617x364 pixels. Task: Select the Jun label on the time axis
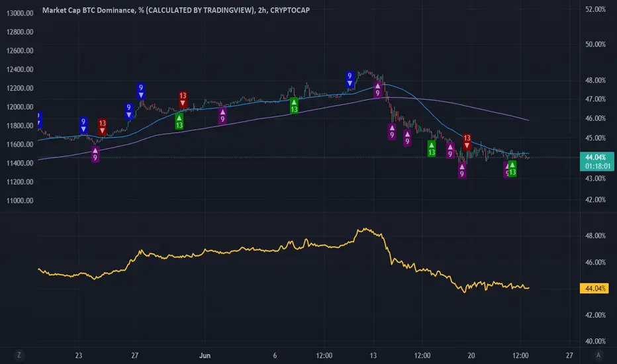tap(205, 355)
